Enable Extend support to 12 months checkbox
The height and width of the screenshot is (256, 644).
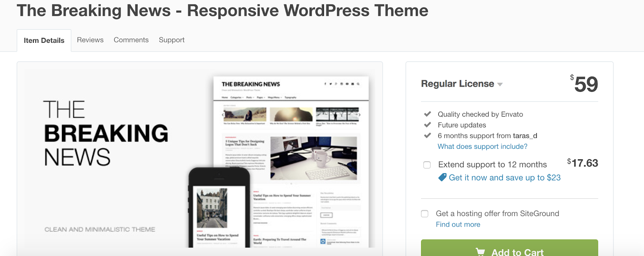point(427,165)
